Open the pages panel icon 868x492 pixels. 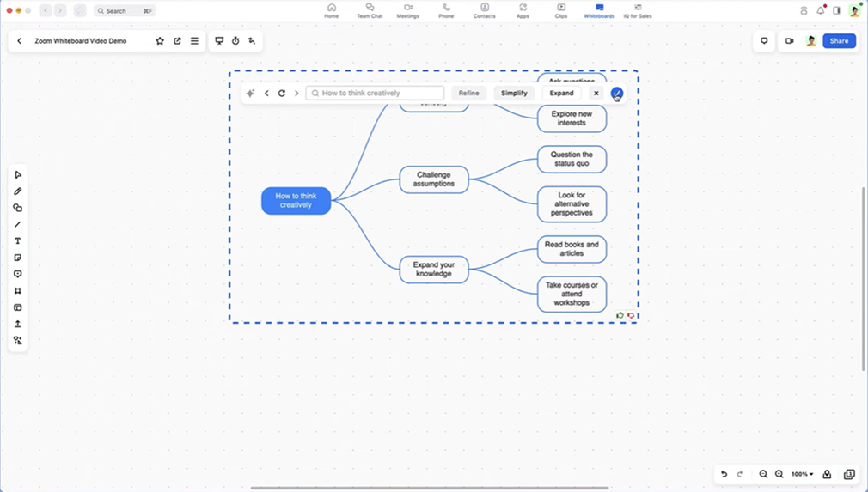pyautogui.click(x=849, y=474)
